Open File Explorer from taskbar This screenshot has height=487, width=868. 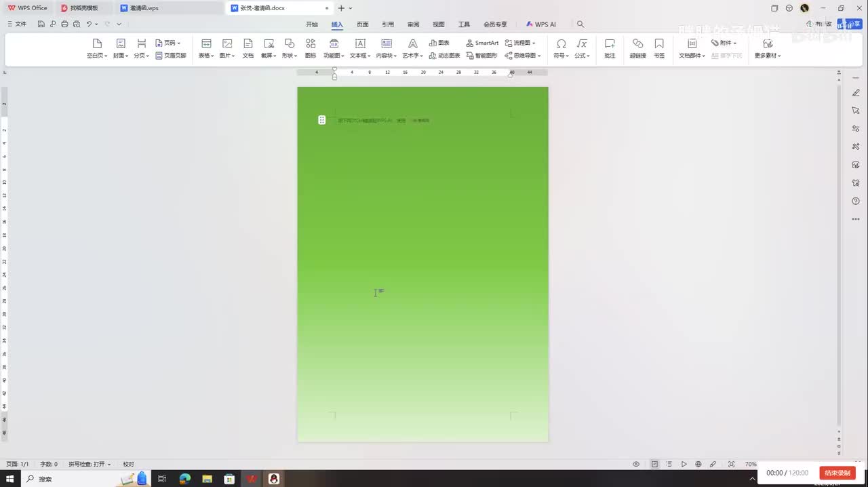208,479
